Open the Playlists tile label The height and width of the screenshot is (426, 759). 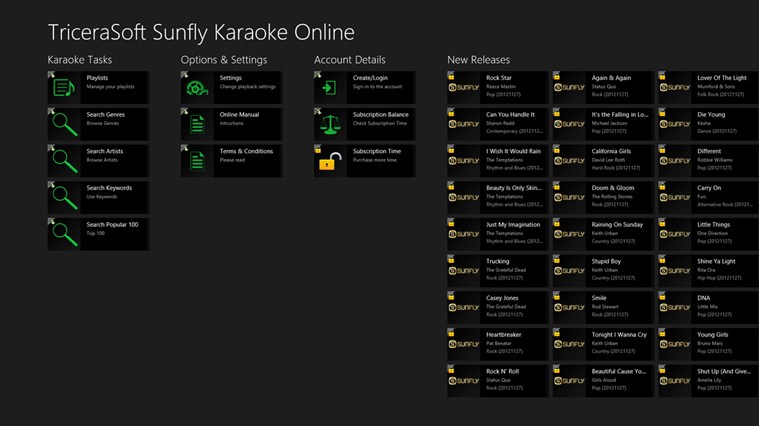click(x=97, y=77)
